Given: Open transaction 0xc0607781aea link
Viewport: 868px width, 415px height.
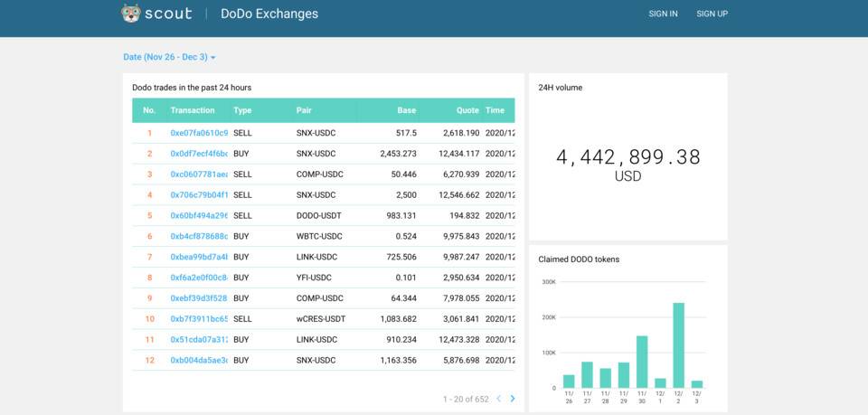Looking at the screenshot, I should point(199,174).
